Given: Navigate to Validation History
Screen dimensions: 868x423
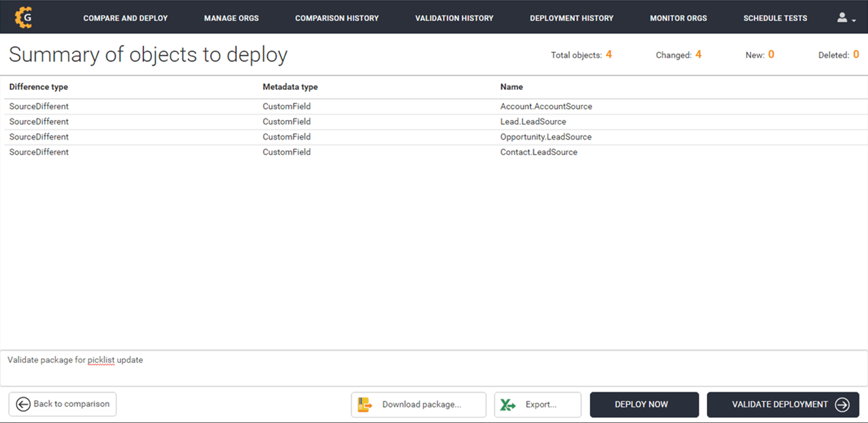Looking at the screenshot, I should pos(454,18).
